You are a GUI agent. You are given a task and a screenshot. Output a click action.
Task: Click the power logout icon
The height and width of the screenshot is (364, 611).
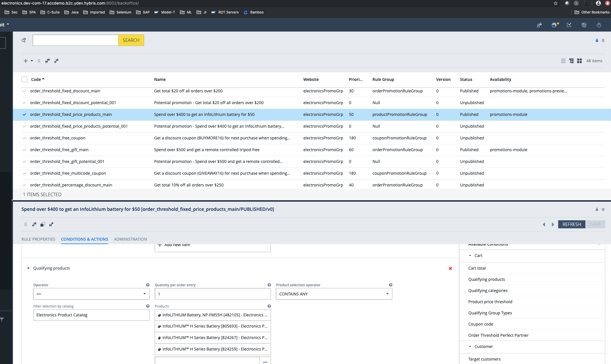tap(599, 25)
